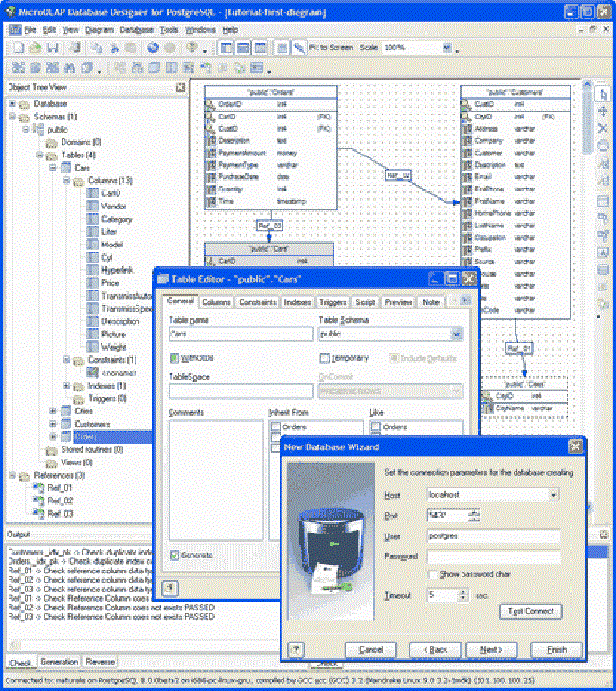Click the Password field in wizard
The height and width of the screenshot is (691, 616).
click(x=494, y=556)
